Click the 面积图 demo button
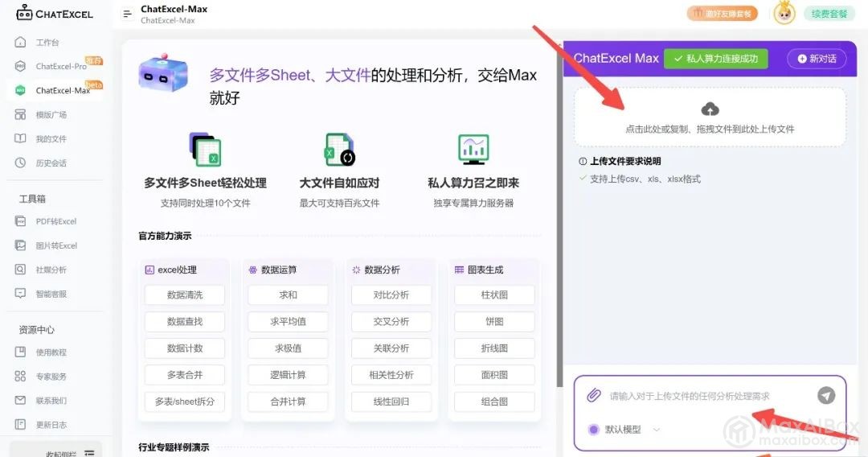Screen dimensions: 868x457 [x=494, y=375]
